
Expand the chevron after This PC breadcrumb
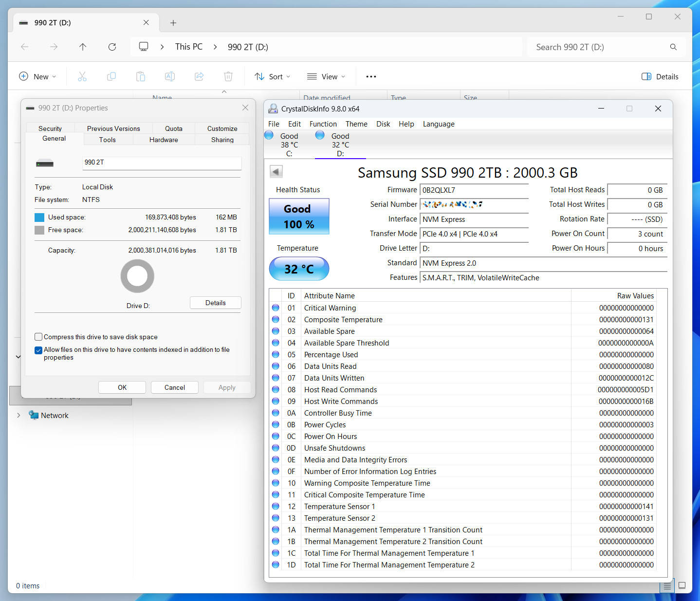(215, 47)
